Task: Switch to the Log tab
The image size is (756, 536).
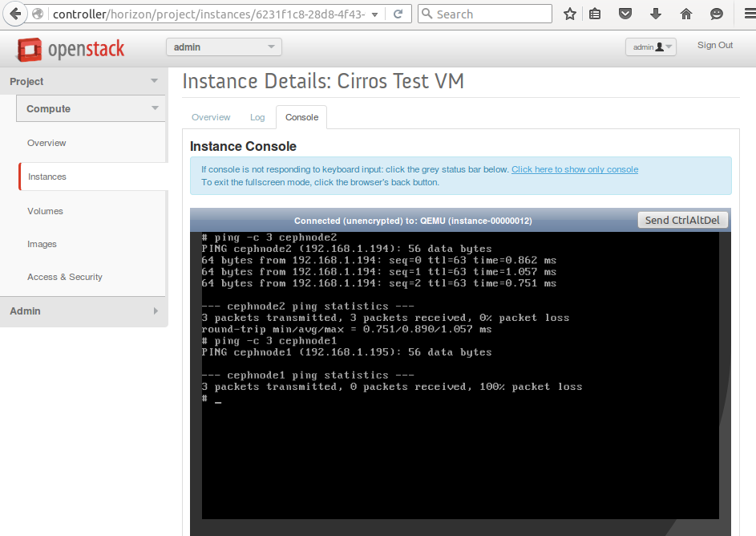Action: [257, 117]
